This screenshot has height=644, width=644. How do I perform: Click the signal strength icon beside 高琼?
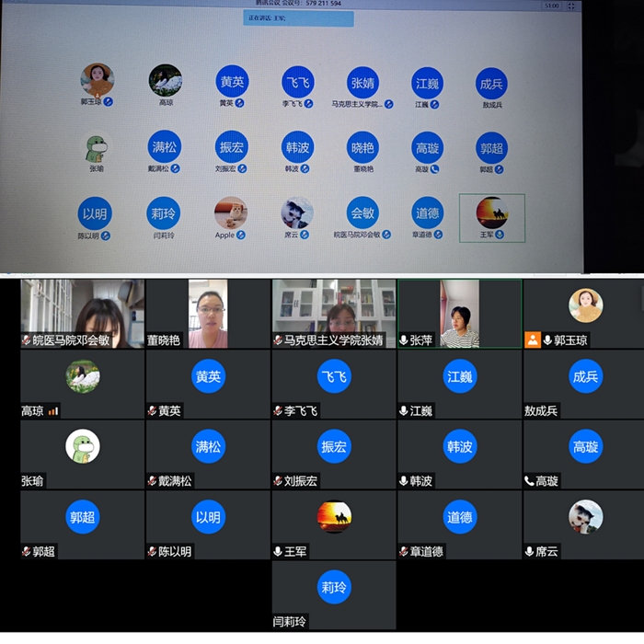pos(53,411)
